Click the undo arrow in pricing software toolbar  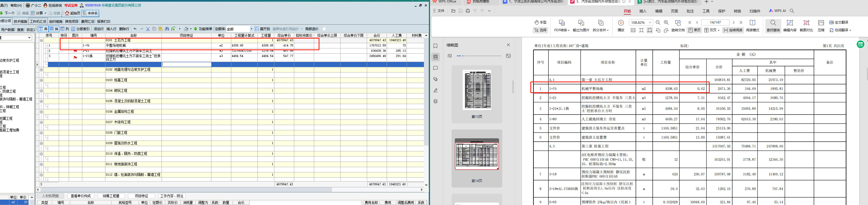pos(135,29)
